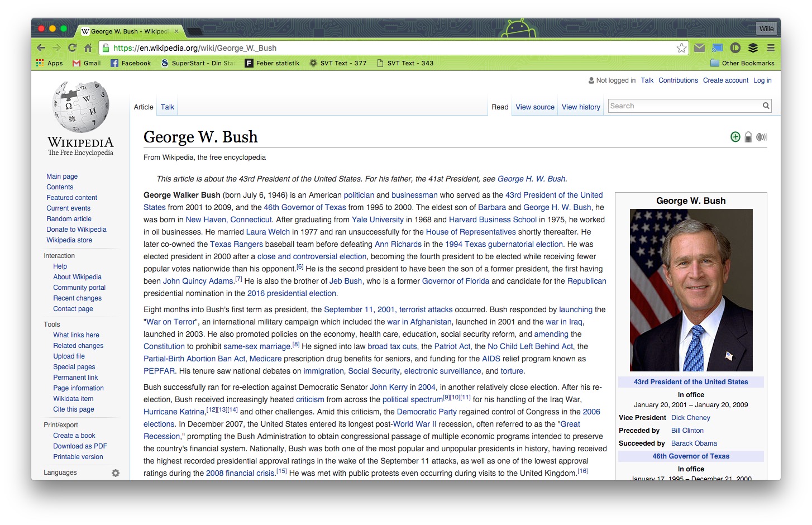
Task: Click Download as PDF link
Action: (x=80, y=446)
